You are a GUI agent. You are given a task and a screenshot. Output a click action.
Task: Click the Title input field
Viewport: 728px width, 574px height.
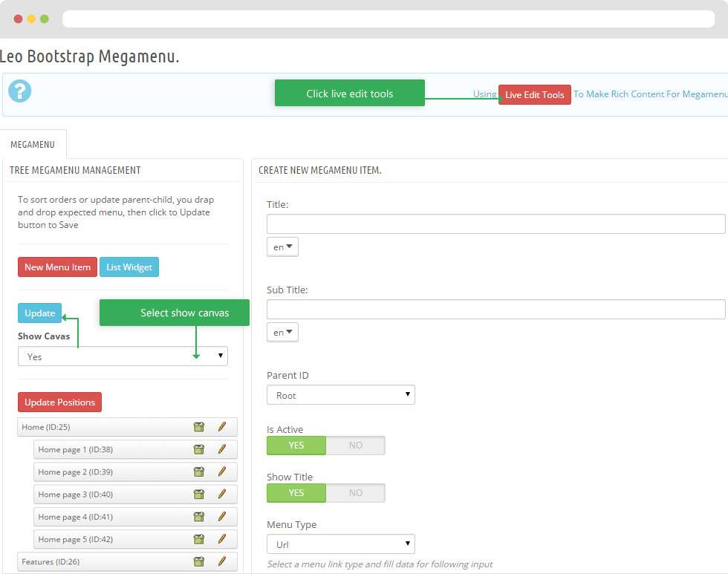tap(496, 224)
